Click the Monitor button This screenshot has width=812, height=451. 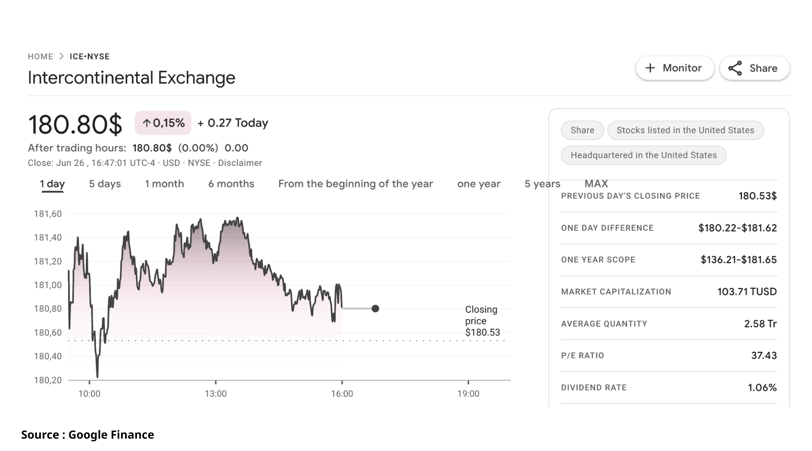pos(675,68)
